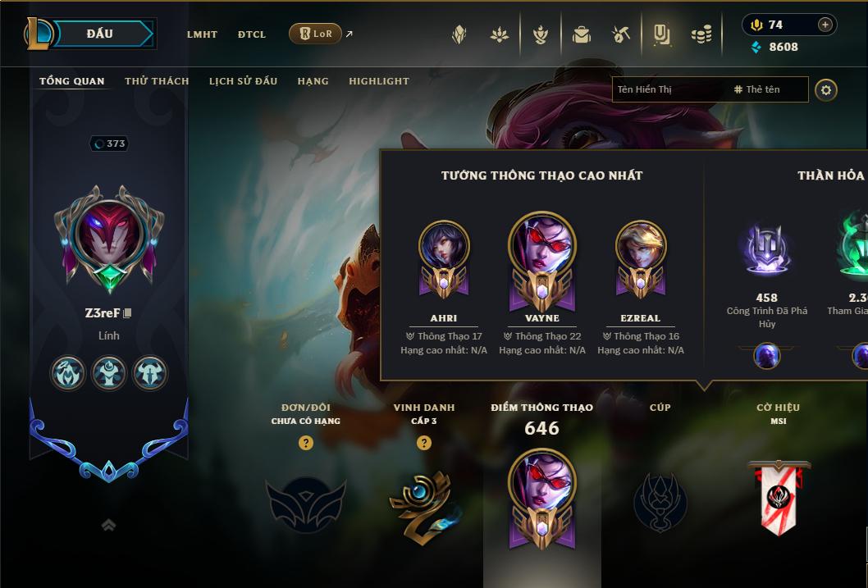Launch LoR from the top bar
Screen dimensions: 868x588
tap(316, 34)
